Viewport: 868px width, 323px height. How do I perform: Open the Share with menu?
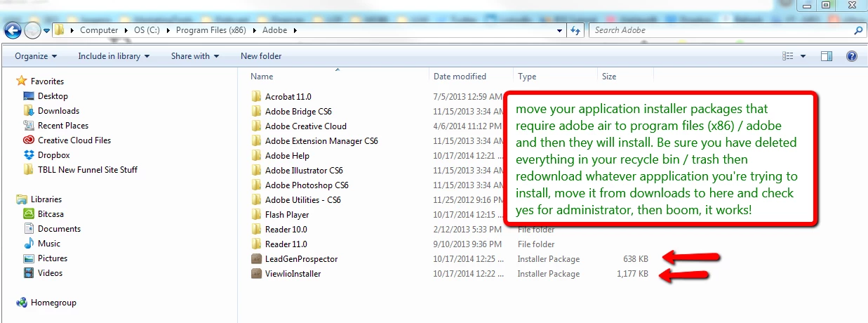click(195, 56)
